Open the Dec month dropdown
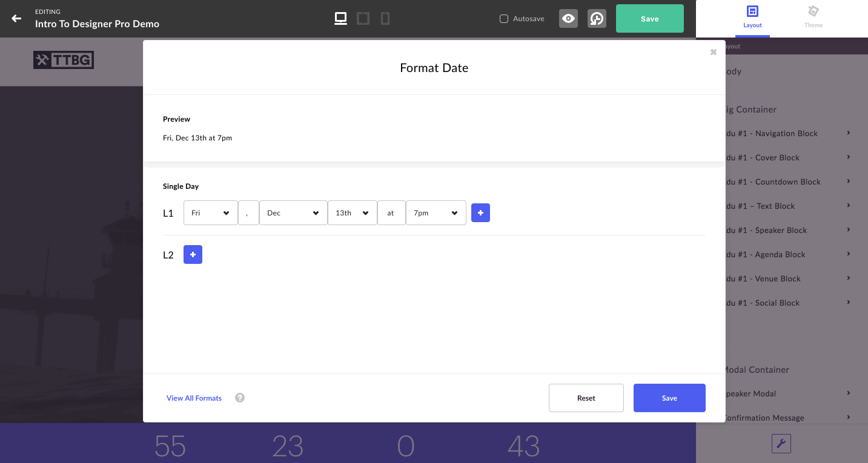868x463 pixels. coord(293,213)
